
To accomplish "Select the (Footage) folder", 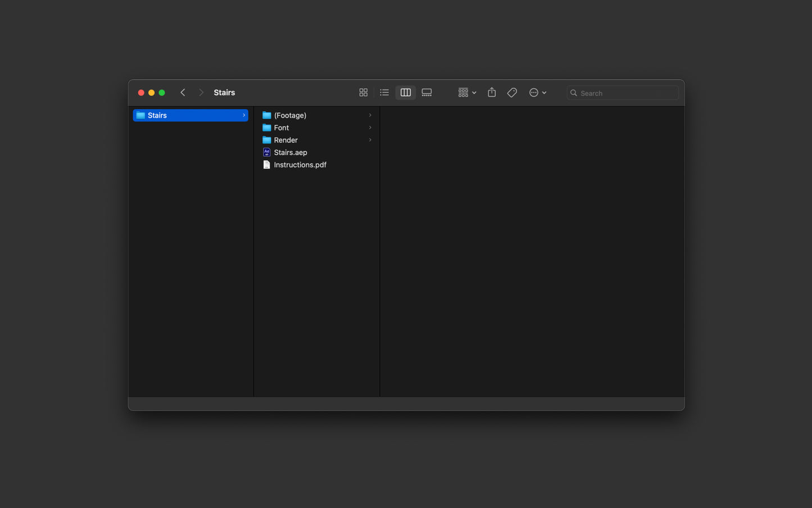I will [317, 115].
